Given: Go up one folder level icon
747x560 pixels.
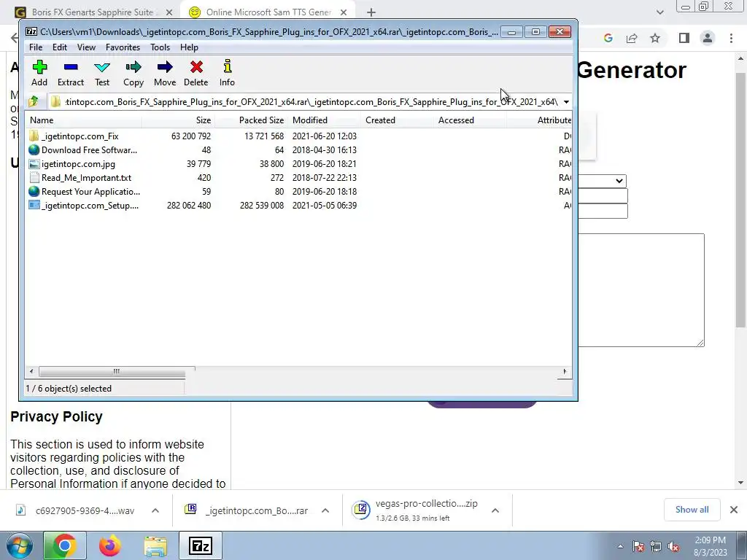Looking at the screenshot, I should coord(34,101).
